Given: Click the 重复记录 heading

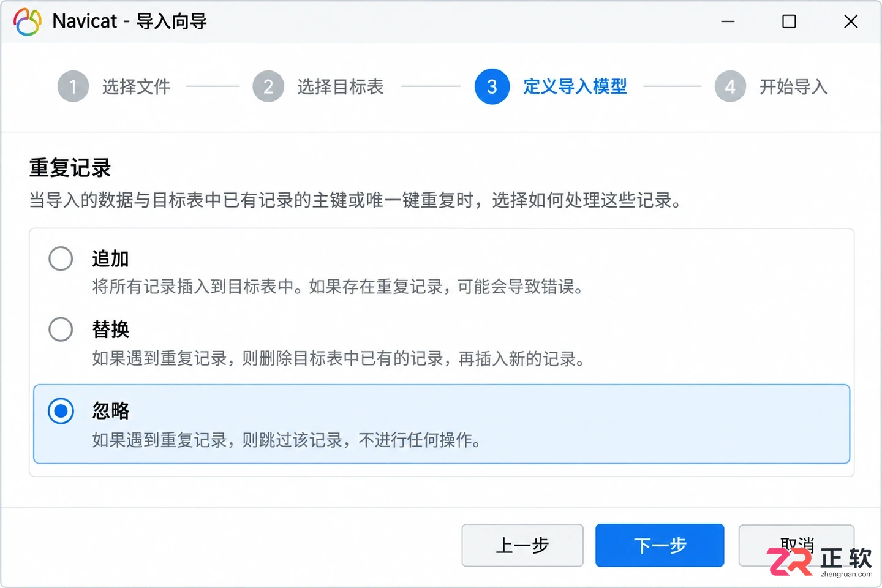Looking at the screenshot, I should pyautogui.click(x=70, y=168).
